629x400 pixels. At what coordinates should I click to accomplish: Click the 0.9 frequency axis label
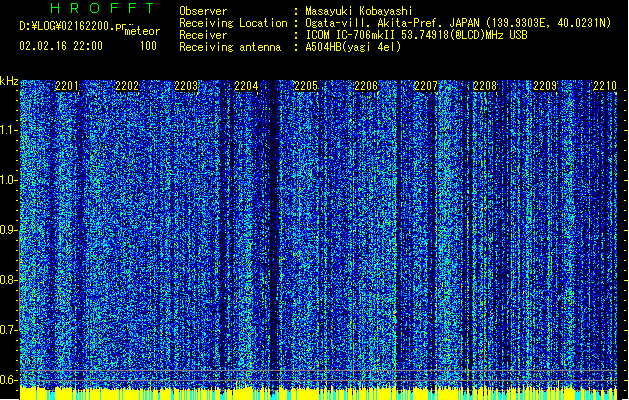7,230
